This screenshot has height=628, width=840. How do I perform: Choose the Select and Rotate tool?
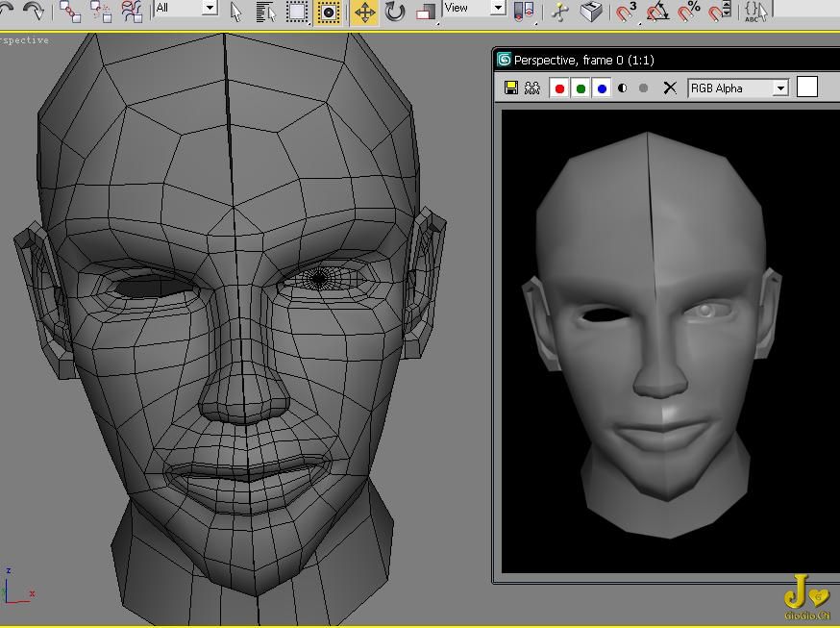tap(394, 12)
